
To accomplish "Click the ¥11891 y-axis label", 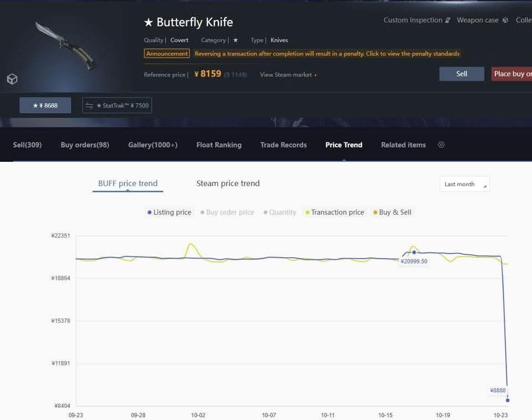I will (x=60, y=363).
